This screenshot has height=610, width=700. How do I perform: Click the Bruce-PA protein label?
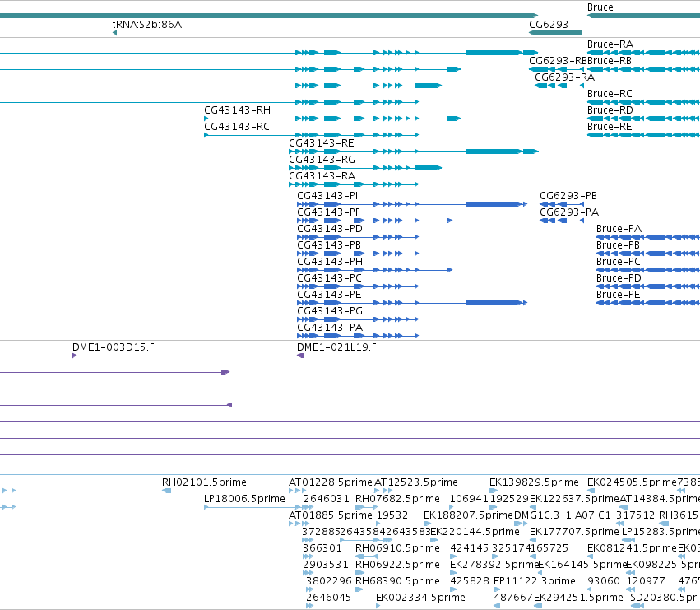click(x=619, y=229)
